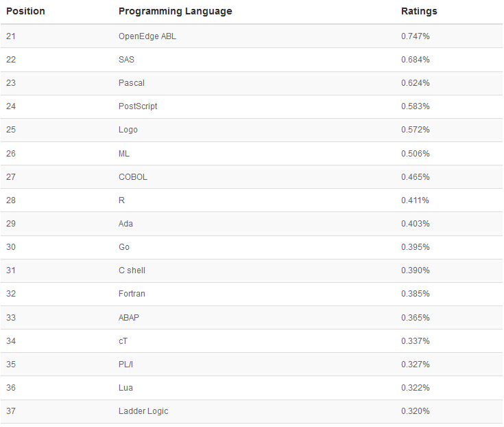Click the Ratings column header
The width and height of the screenshot is (504, 427).
[419, 11]
